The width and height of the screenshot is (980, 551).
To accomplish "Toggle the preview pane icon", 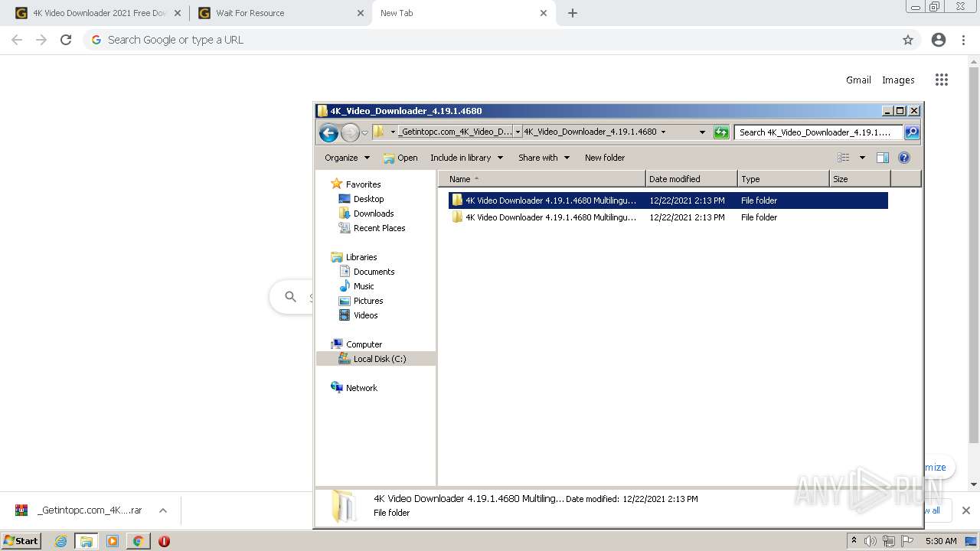I will 882,158.
